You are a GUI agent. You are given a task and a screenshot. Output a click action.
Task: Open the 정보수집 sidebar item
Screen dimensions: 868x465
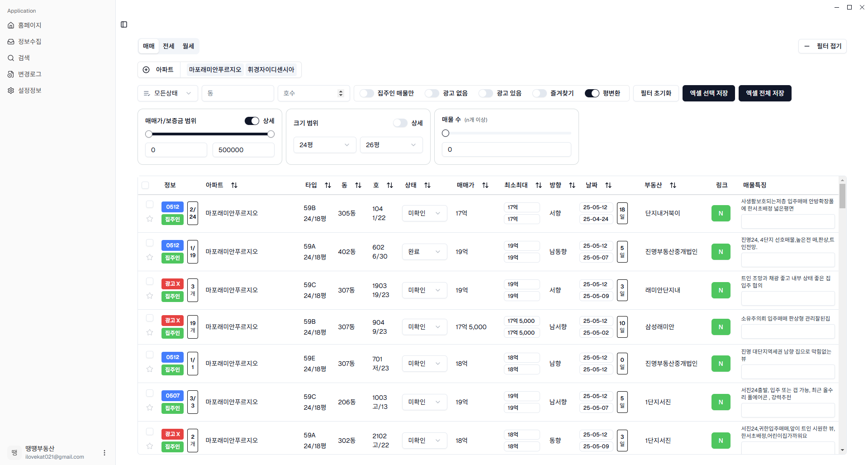[x=57, y=42]
